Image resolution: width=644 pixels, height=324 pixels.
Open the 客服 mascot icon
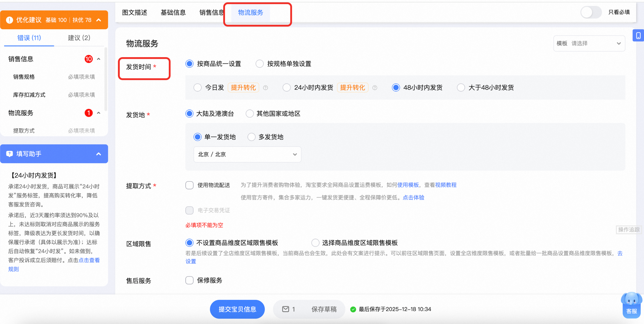point(632,305)
